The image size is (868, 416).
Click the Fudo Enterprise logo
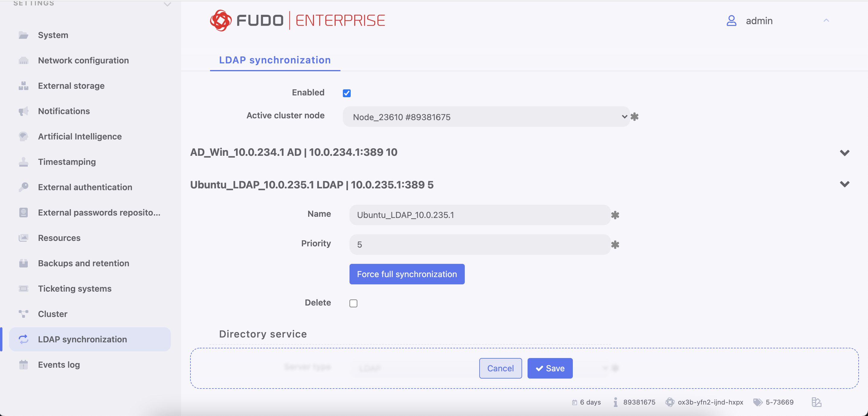pyautogui.click(x=297, y=21)
